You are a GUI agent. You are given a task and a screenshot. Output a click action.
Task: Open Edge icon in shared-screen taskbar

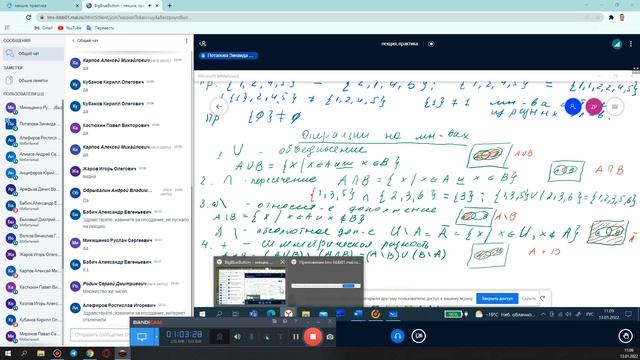[x=271, y=314]
